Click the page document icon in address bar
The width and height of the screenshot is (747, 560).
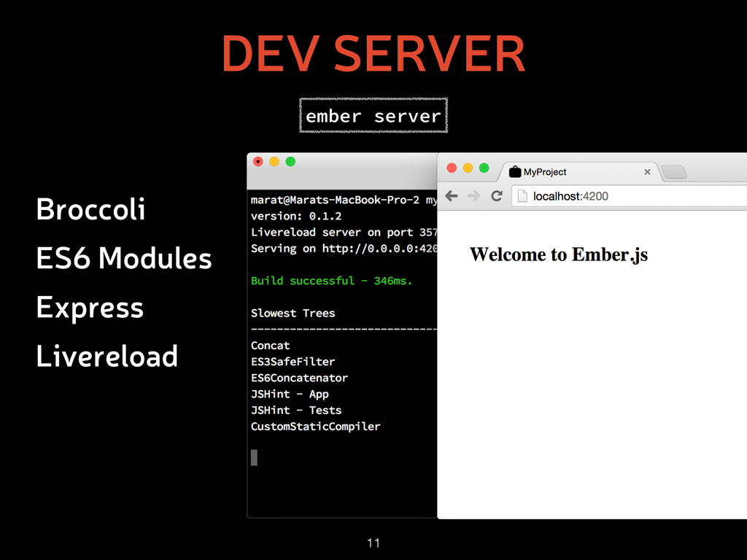522,196
